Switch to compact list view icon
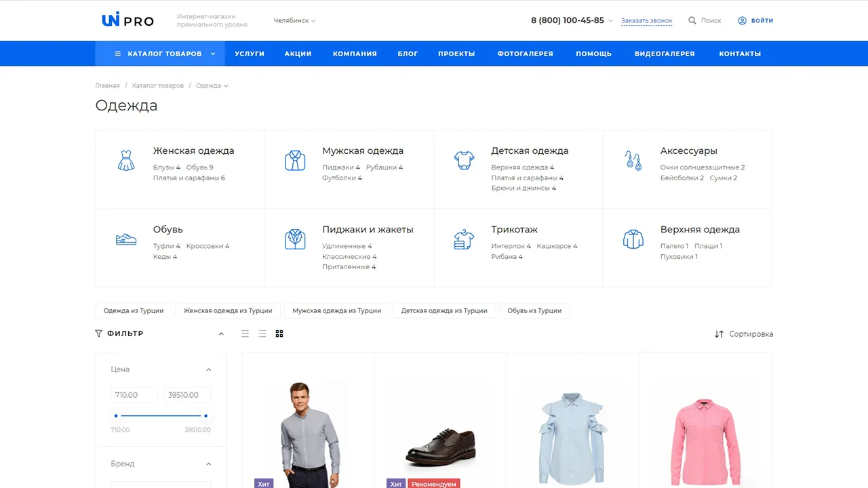This screenshot has width=868, height=488. pyautogui.click(x=245, y=333)
